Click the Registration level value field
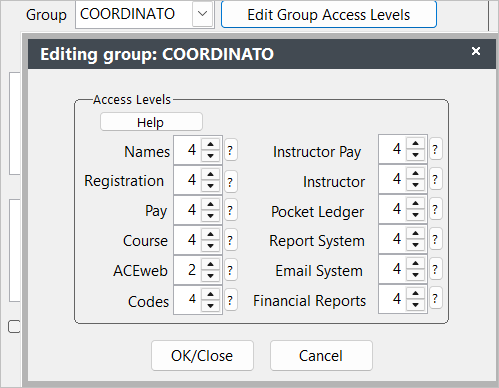The image size is (499, 388). (x=188, y=180)
